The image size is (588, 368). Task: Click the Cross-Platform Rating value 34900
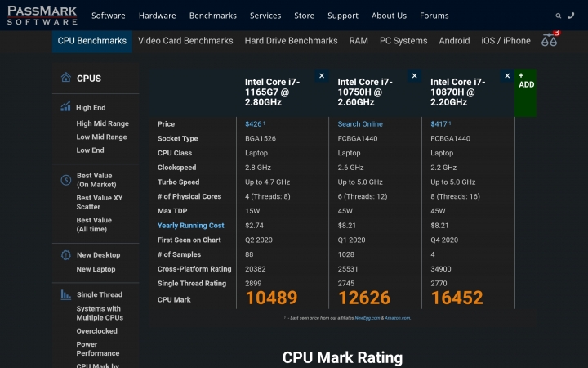(x=441, y=269)
